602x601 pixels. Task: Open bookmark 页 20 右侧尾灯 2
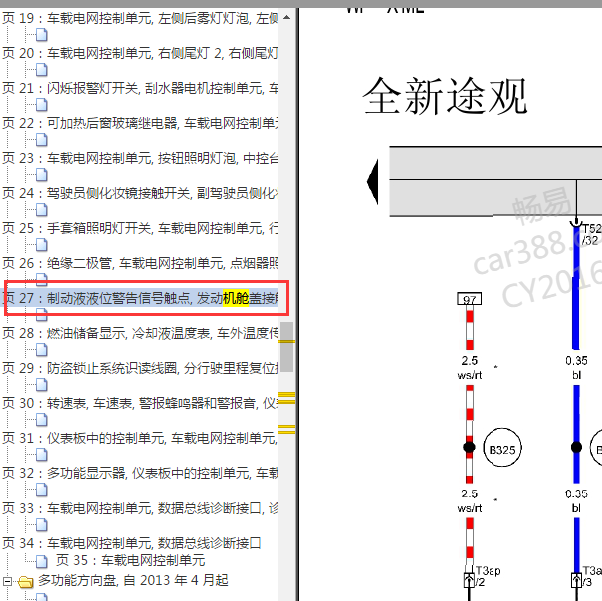tap(140, 53)
